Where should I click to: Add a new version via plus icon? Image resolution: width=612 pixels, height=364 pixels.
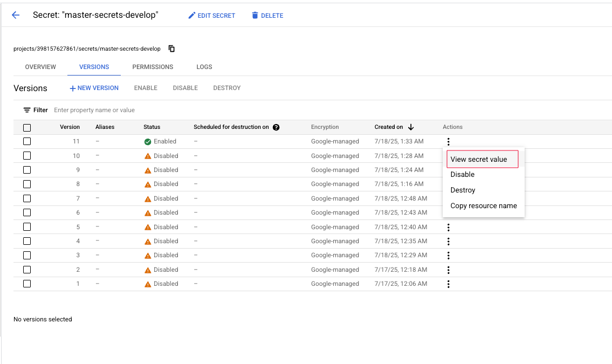(x=72, y=88)
